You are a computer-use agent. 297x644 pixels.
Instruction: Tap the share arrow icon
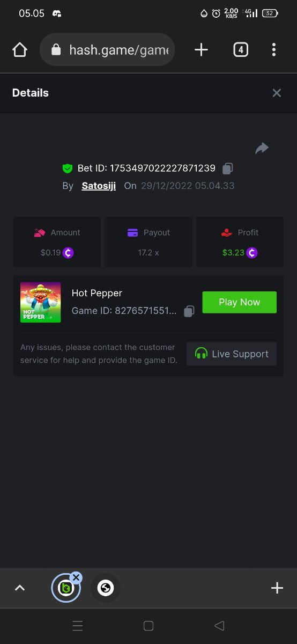tap(262, 148)
